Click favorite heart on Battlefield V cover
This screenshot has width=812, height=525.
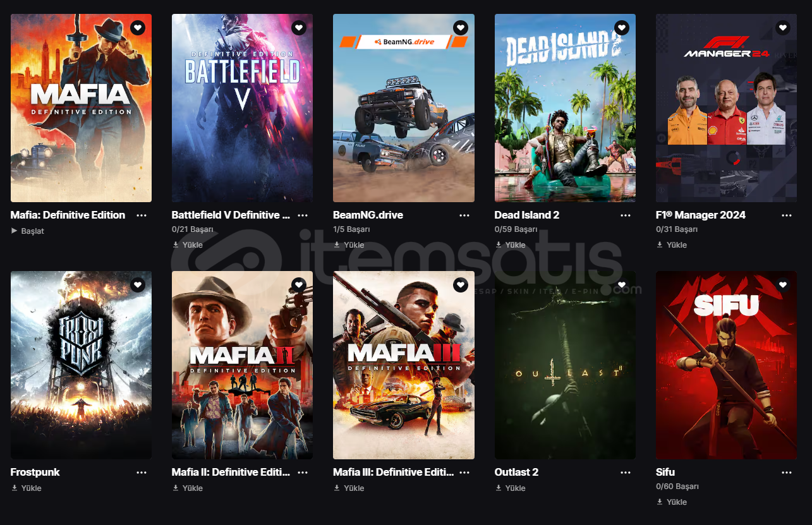[299, 28]
